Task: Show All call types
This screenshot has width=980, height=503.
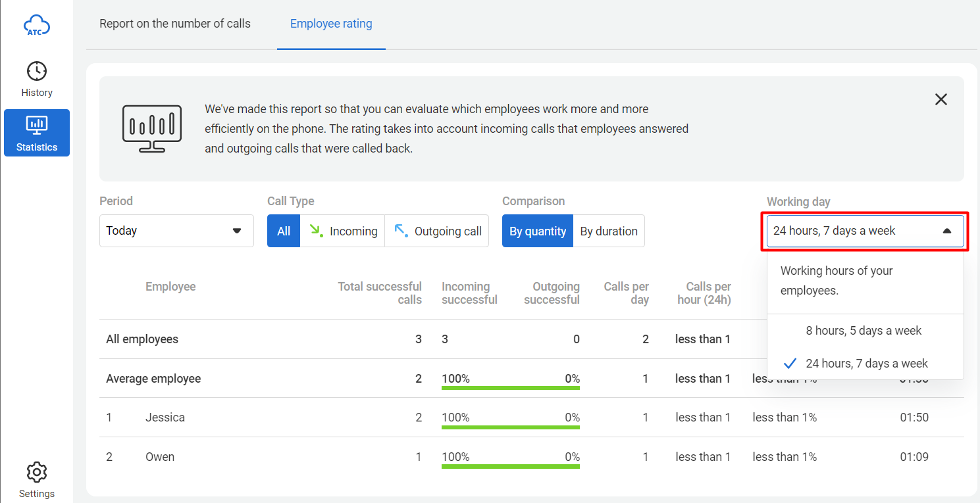Action: [x=284, y=231]
